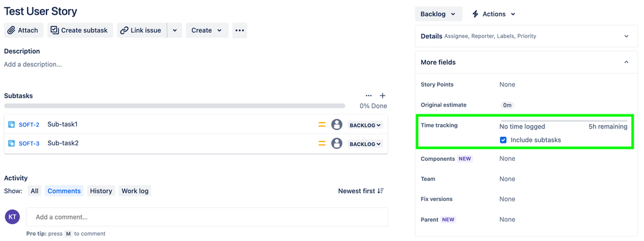
Task: Collapse the More fields section
Action: pyautogui.click(x=627, y=62)
